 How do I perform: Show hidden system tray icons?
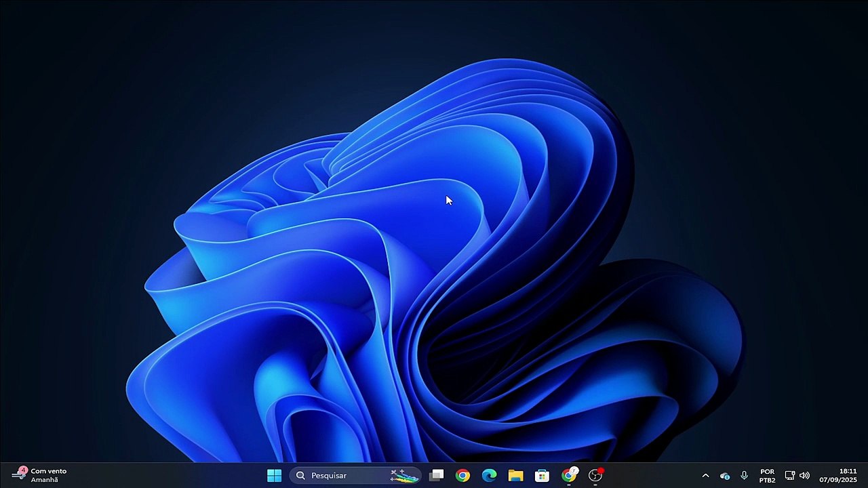click(705, 476)
